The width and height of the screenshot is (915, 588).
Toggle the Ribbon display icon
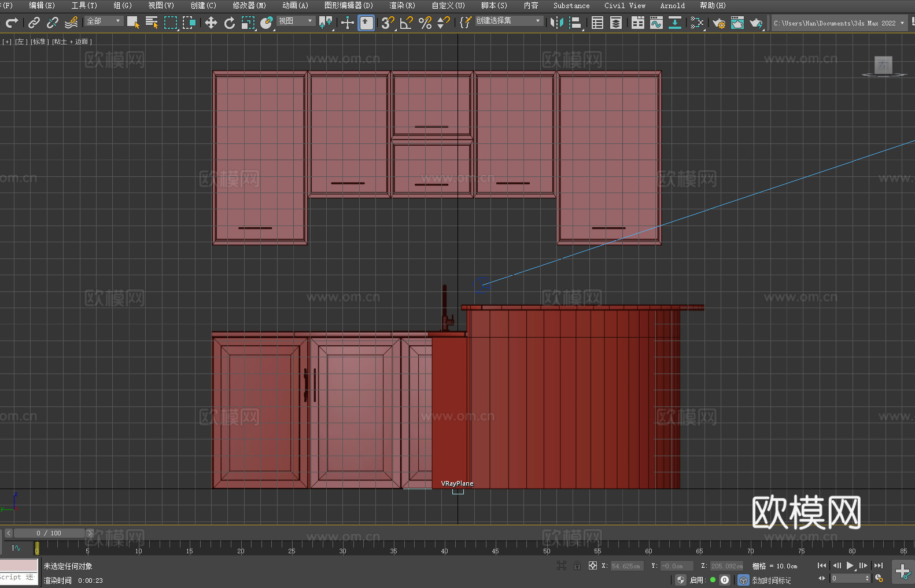638,23
